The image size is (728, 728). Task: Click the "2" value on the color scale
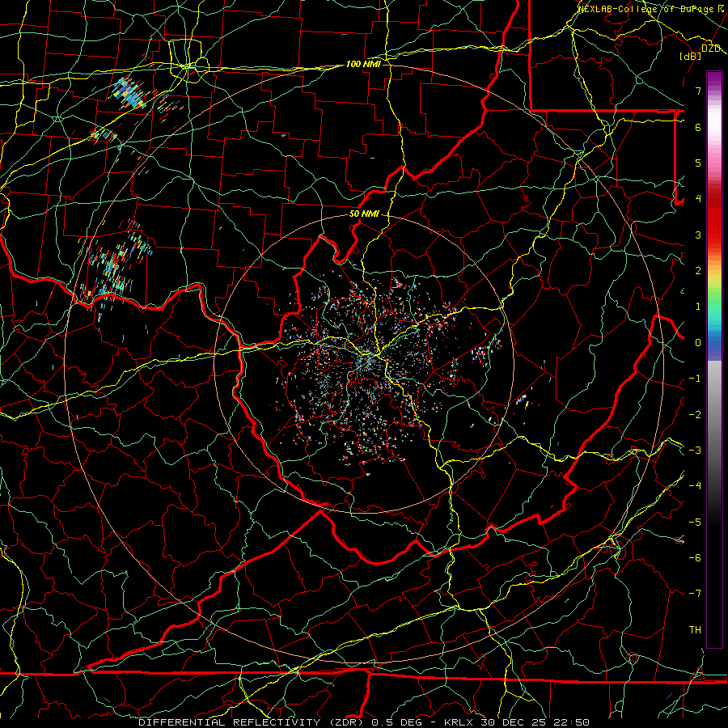tap(698, 271)
